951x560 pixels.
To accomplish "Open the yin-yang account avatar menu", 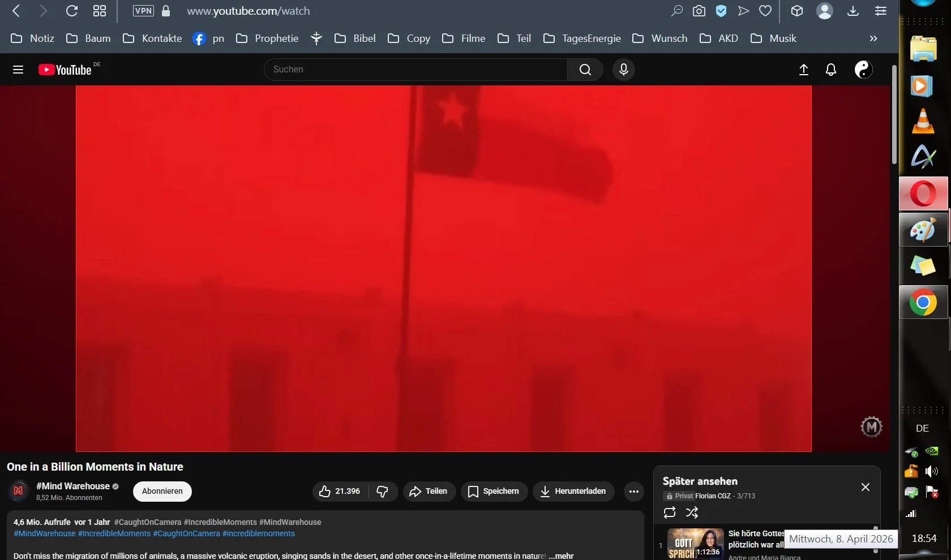I will tap(863, 70).
